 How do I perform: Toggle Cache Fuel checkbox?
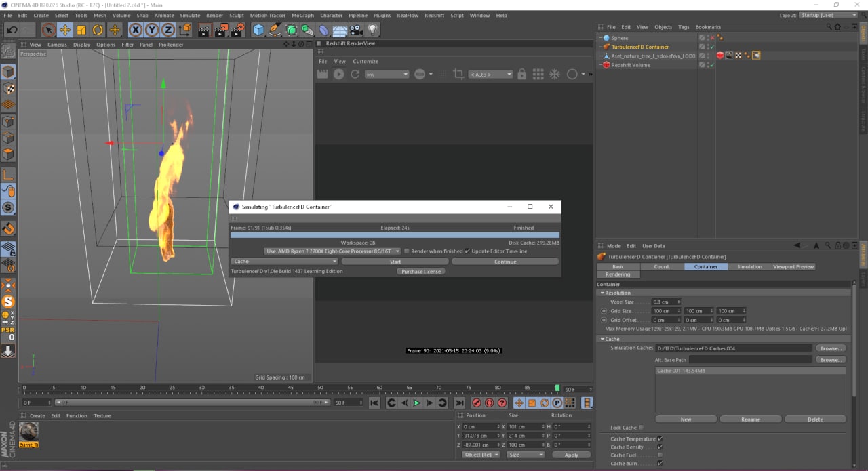660,455
